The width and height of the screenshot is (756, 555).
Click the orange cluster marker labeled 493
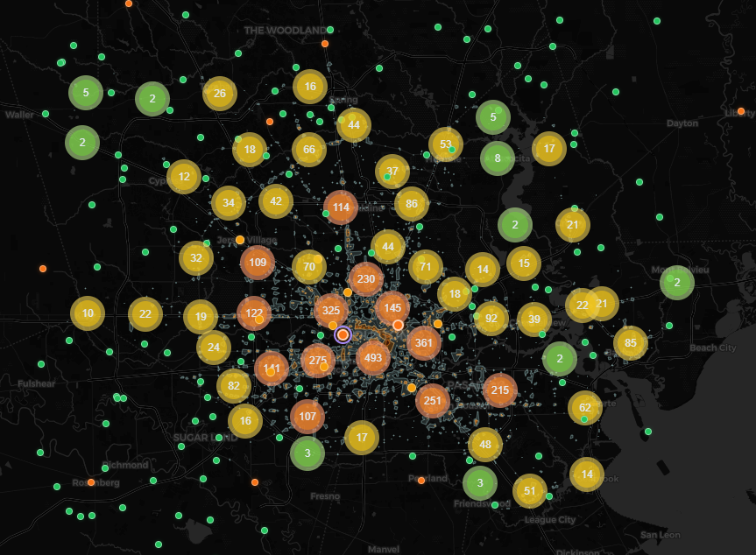pyautogui.click(x=373, y=357)
